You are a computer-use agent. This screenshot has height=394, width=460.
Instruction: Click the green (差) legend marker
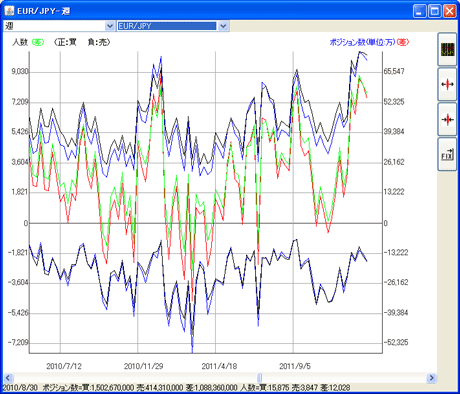(x=38, y=42)
